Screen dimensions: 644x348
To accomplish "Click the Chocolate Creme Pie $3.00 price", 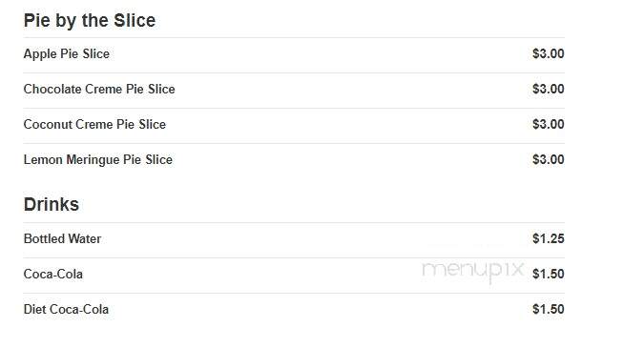I will (549, 89).
